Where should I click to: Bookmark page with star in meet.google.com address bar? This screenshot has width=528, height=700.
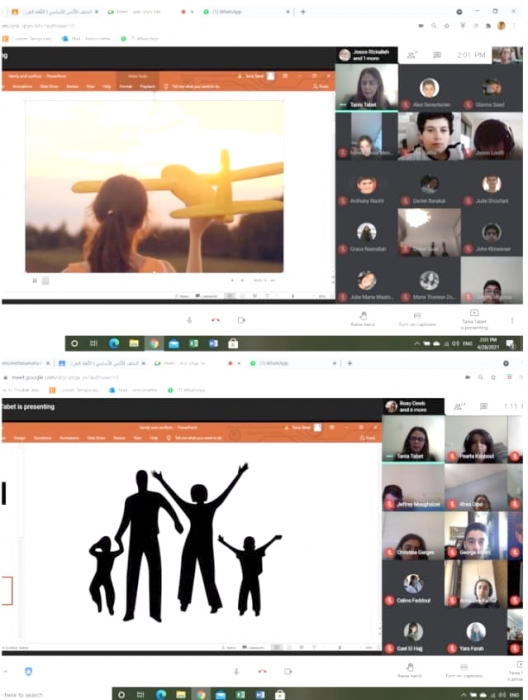[x=493, y=377]
